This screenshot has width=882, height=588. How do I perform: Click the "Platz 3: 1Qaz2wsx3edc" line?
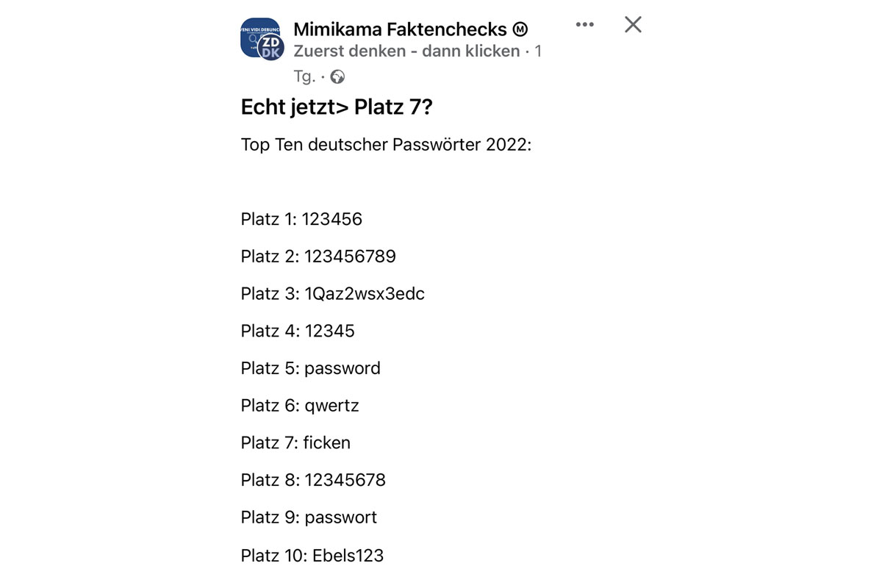[x=332, y=294]
